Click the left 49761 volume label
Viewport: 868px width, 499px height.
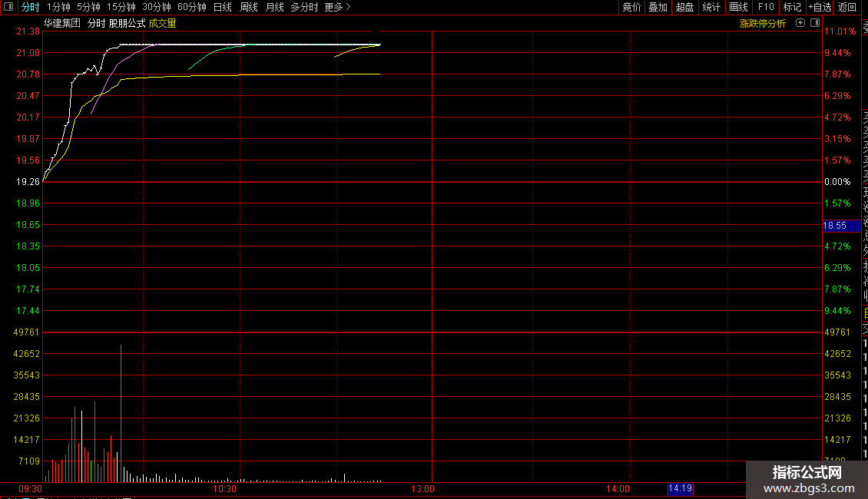pyautogui.click(x=27, y=332)
